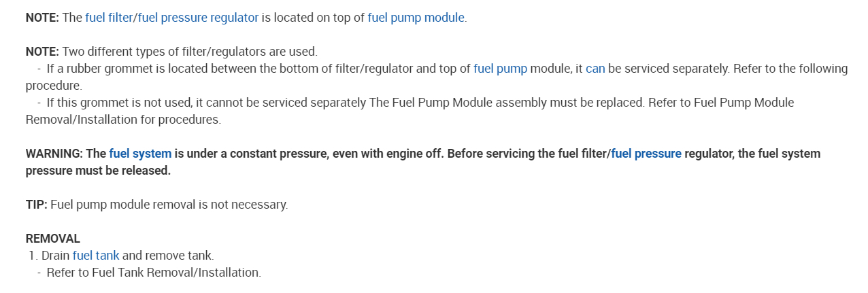Viewport: 868px width, 293px height.
Task: Click the 'fuel pressure' link in the warning
Action: click(x=646, y=154)
